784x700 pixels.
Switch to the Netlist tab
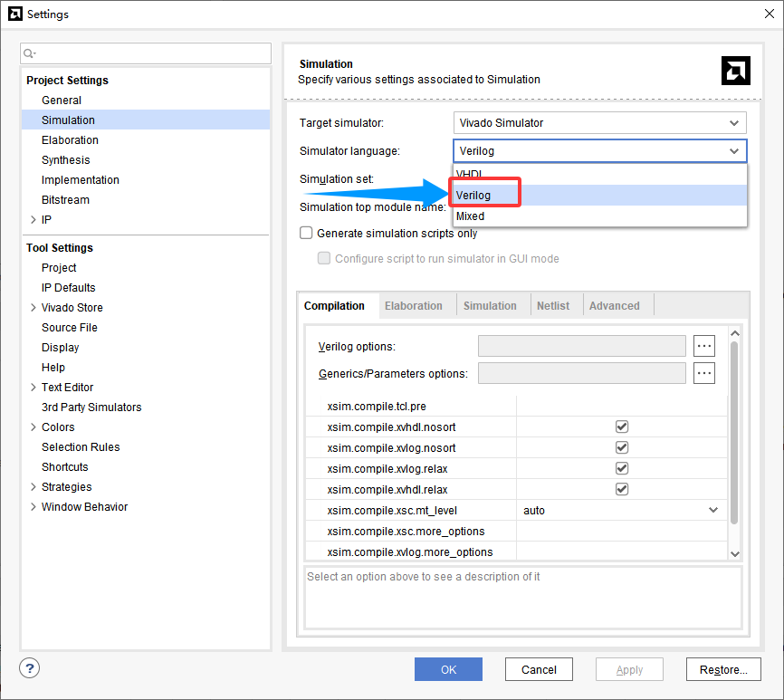553,305
